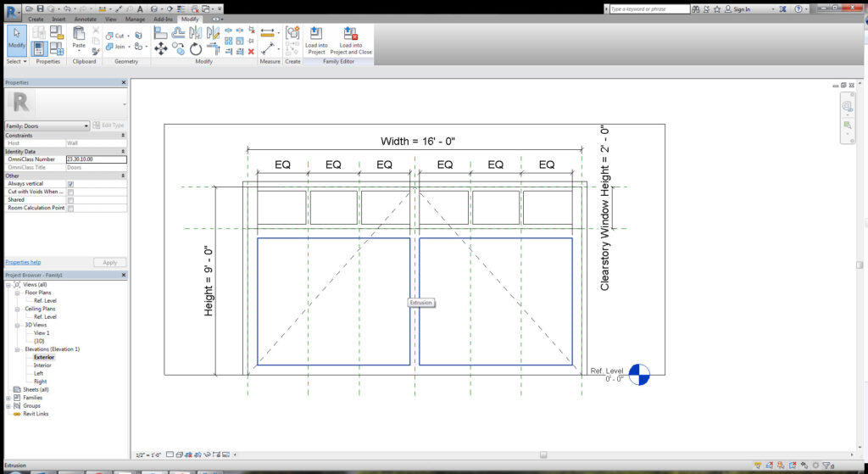Image resolution: width=868 pixels, height=474 pixels.
Task: Enable Room Calculation Point checkbox
Action: pos(70,209)
